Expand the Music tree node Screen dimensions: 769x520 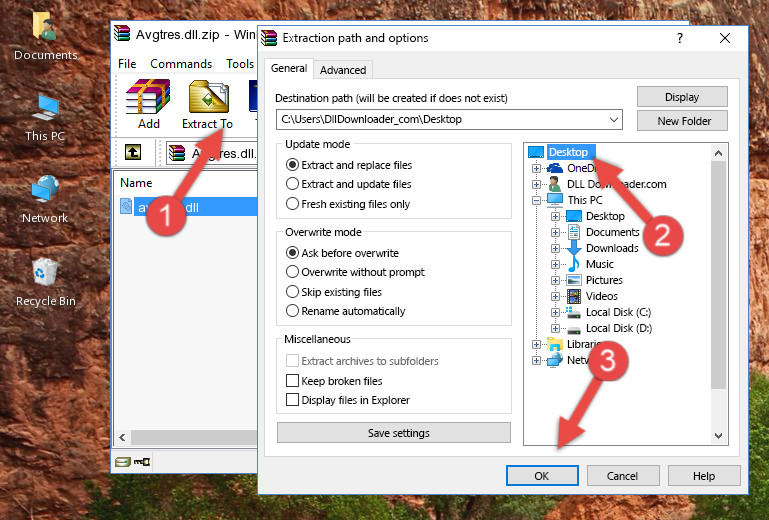[555, 264]
